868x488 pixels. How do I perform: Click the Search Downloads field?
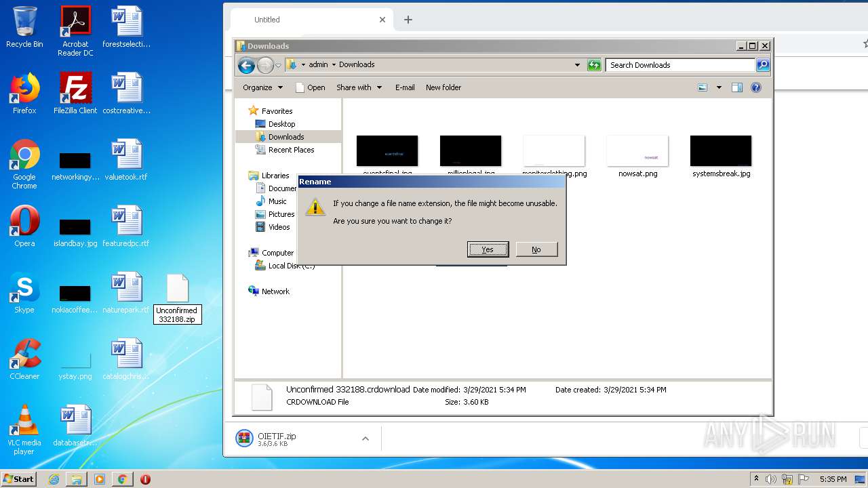coord(680,65)
